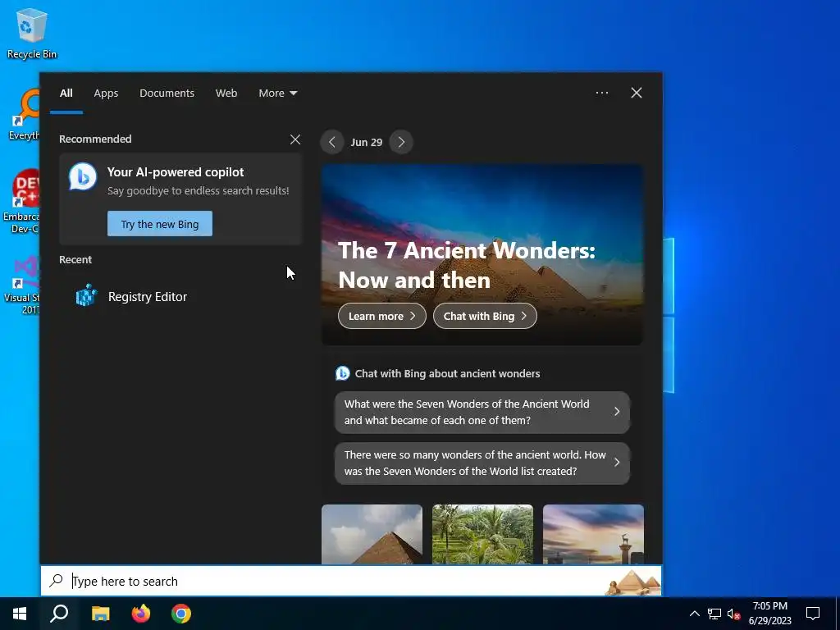Click 'Chat with Bing about ancient wonders' heading
840x630 pixels.
pyautogui.click(x=447, y=374)
